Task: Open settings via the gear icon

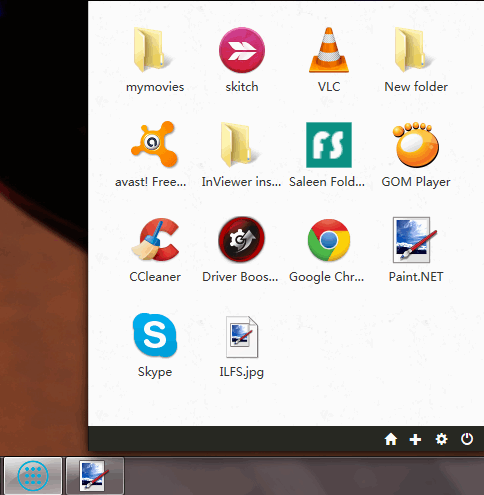Action: tap(441, 439)
